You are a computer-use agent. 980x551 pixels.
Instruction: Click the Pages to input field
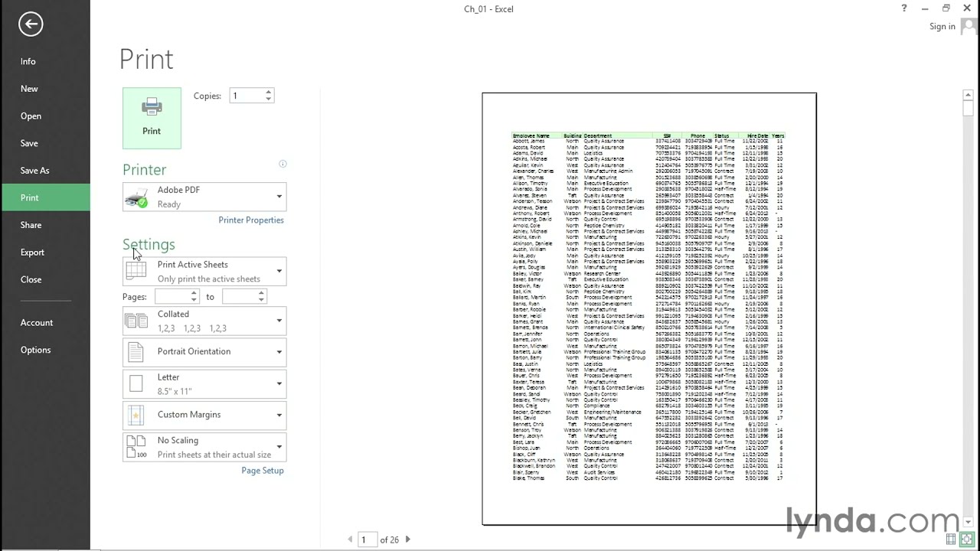[240, 296]
